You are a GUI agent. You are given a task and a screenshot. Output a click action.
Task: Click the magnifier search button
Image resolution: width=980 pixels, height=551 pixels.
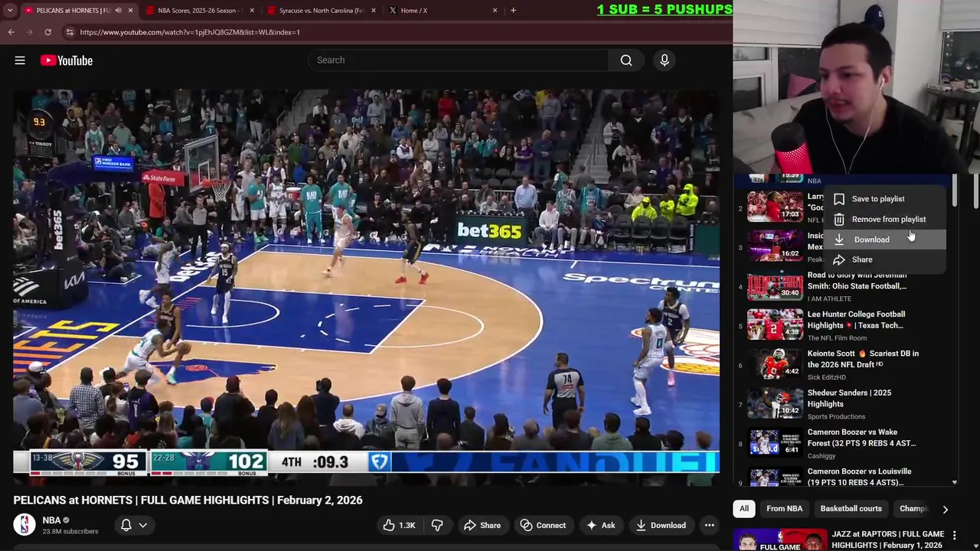click(626, 60)
